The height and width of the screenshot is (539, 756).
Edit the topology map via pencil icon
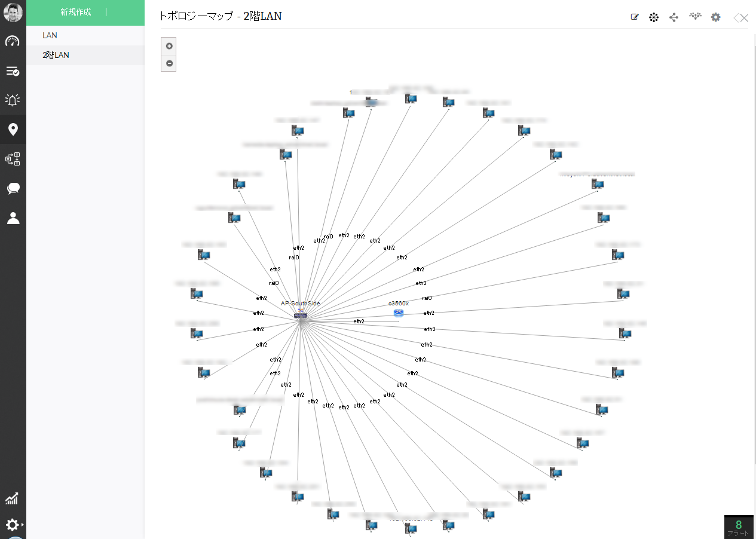[x=634, y=17]
